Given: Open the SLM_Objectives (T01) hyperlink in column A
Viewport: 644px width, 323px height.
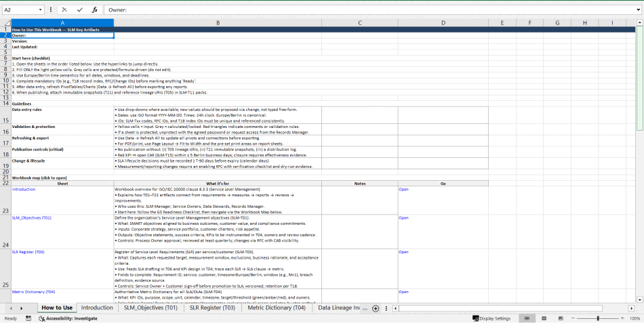Looking at the screenshot, I should 32,218.
